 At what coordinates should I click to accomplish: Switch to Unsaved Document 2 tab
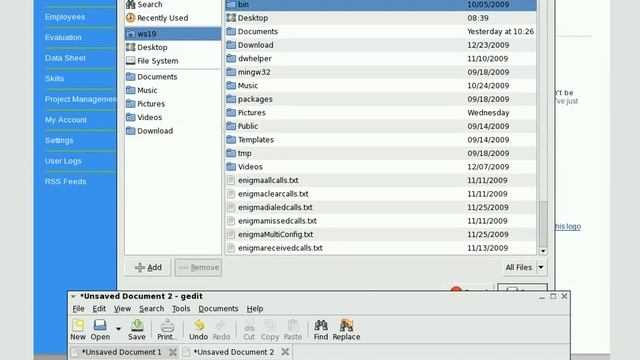pyautogui.click(x=233, y=352)
